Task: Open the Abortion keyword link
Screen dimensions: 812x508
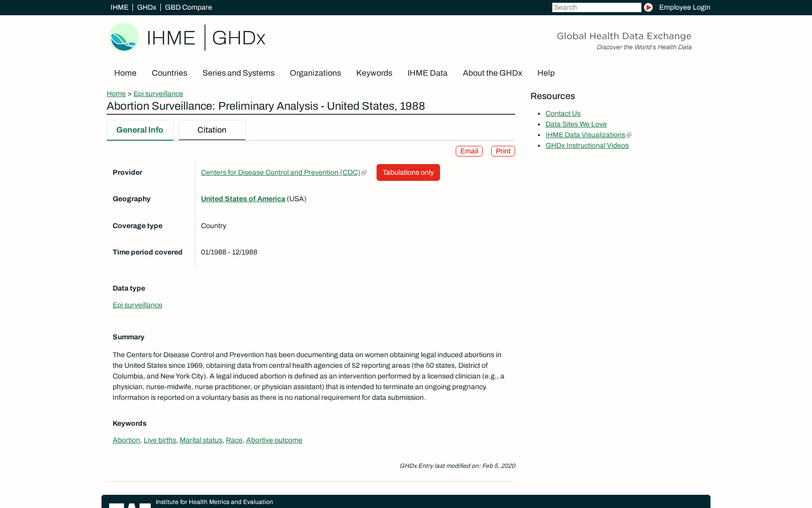Action: [x=126, y=440]
